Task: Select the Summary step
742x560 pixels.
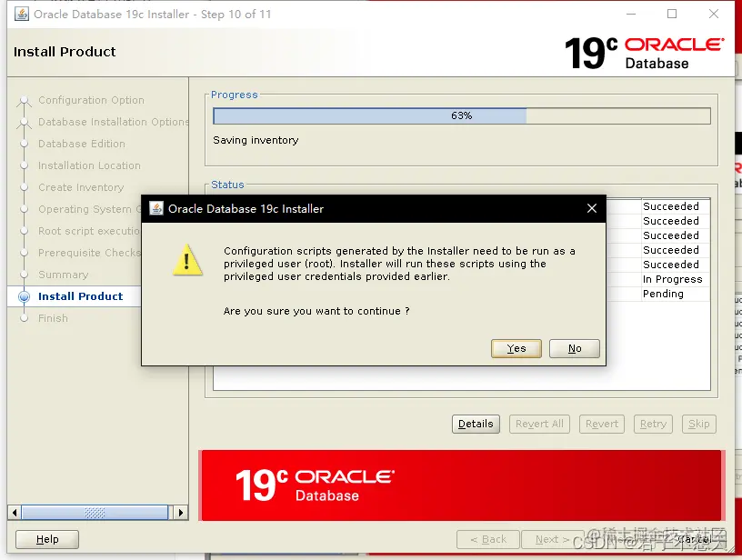Action: coord(63,275)
